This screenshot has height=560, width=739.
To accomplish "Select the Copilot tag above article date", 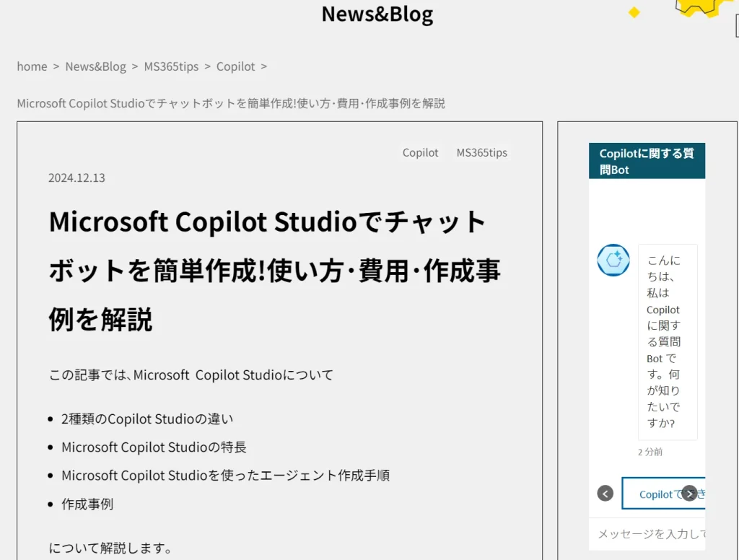I will (420, 153).
